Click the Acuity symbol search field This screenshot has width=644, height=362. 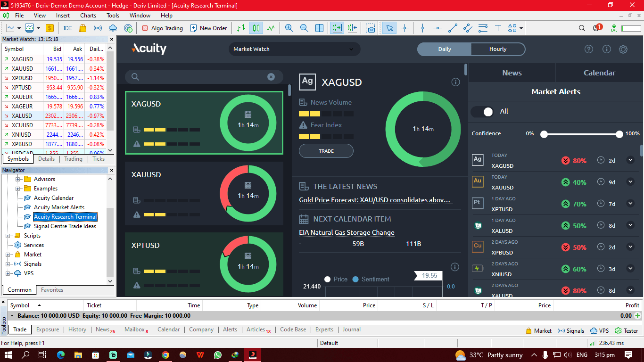(204, 77)
